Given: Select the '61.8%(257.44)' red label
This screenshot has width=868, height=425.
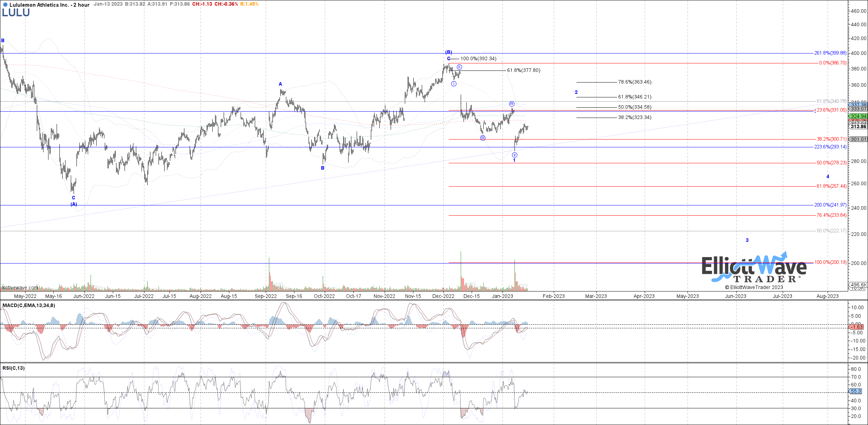Looking at the screenshot, I should (832, 186).
